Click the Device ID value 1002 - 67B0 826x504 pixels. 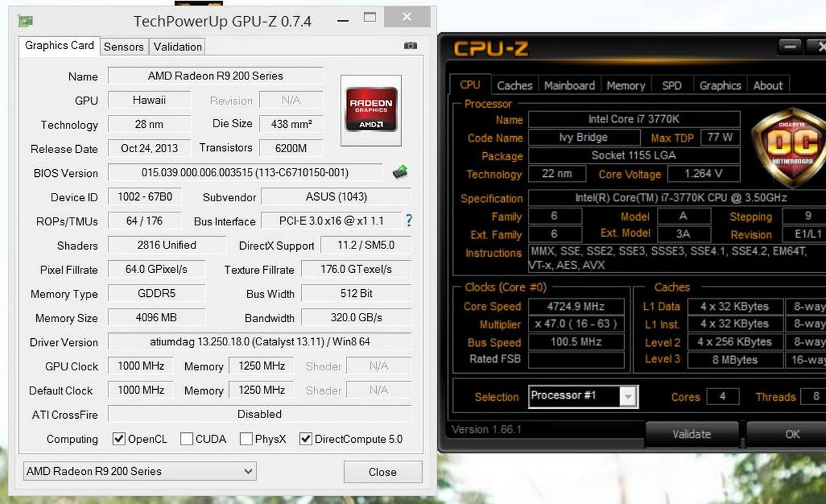(x=145, y=197)
